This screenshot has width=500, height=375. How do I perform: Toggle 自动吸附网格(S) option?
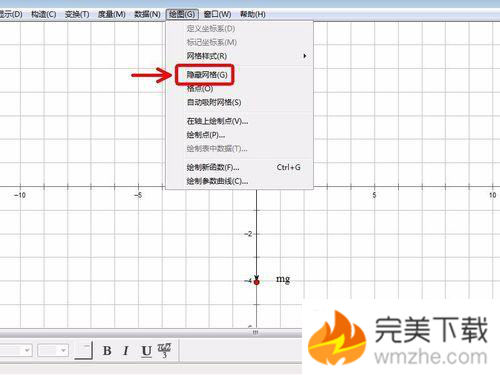point(214,102)
